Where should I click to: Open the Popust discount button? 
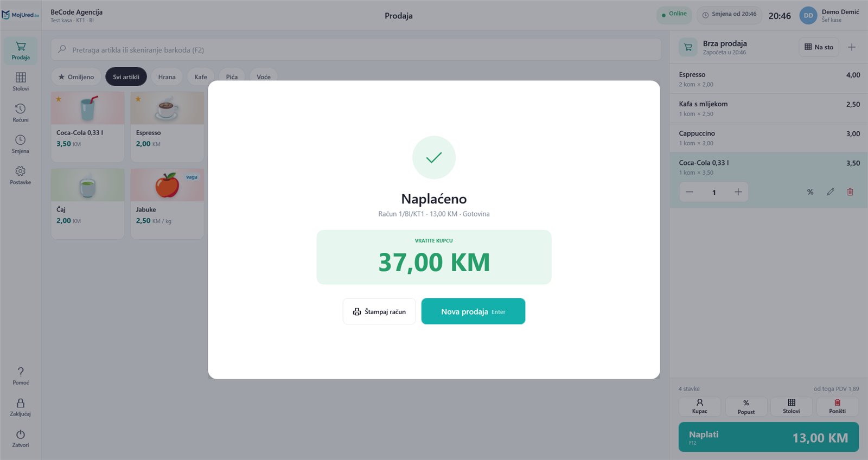746,406
